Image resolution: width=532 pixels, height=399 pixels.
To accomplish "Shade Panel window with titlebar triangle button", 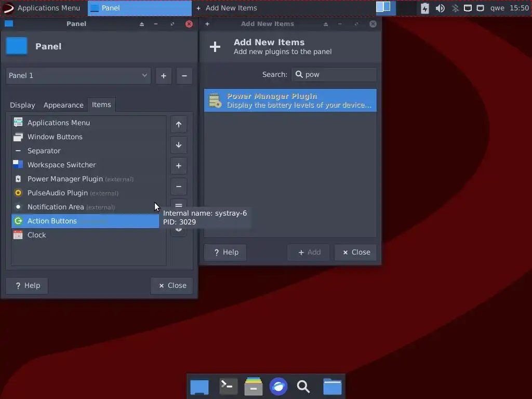I will 142,24.
